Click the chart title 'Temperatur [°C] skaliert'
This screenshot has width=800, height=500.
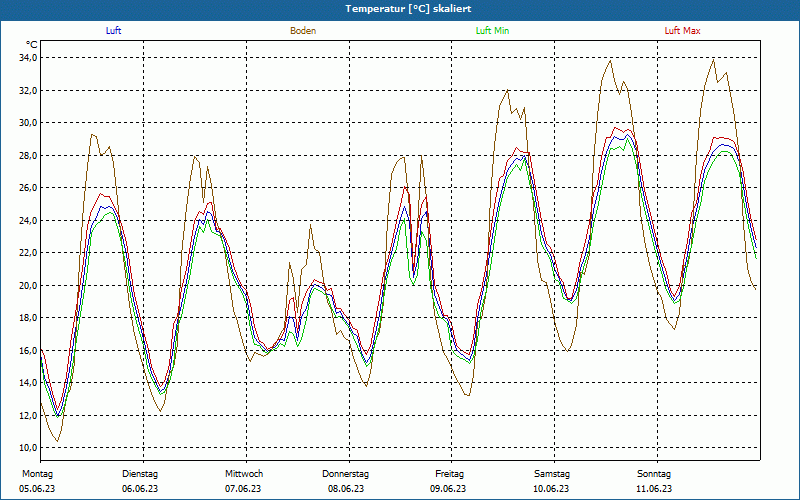pos(408,9)
